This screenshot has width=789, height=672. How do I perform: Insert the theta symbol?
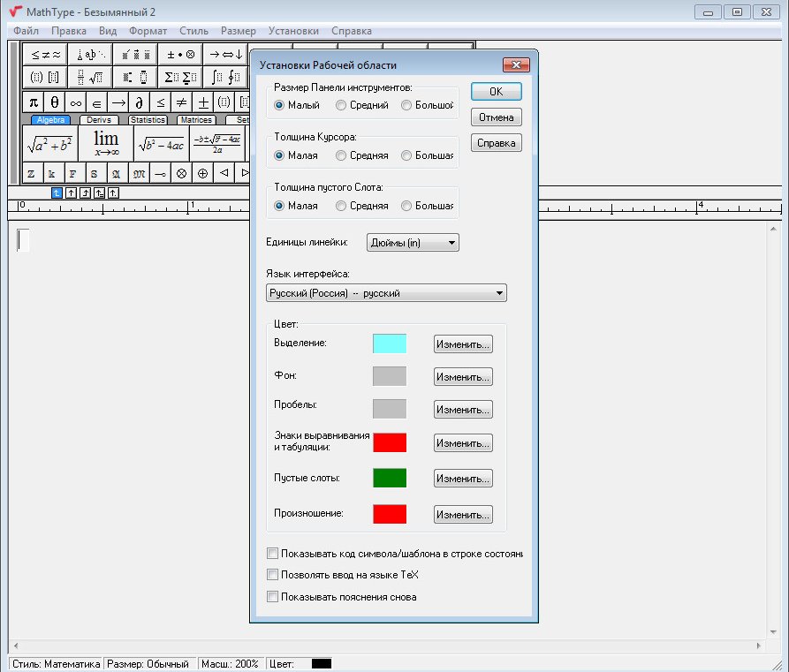pyautogui.click(x=55, y=102)
